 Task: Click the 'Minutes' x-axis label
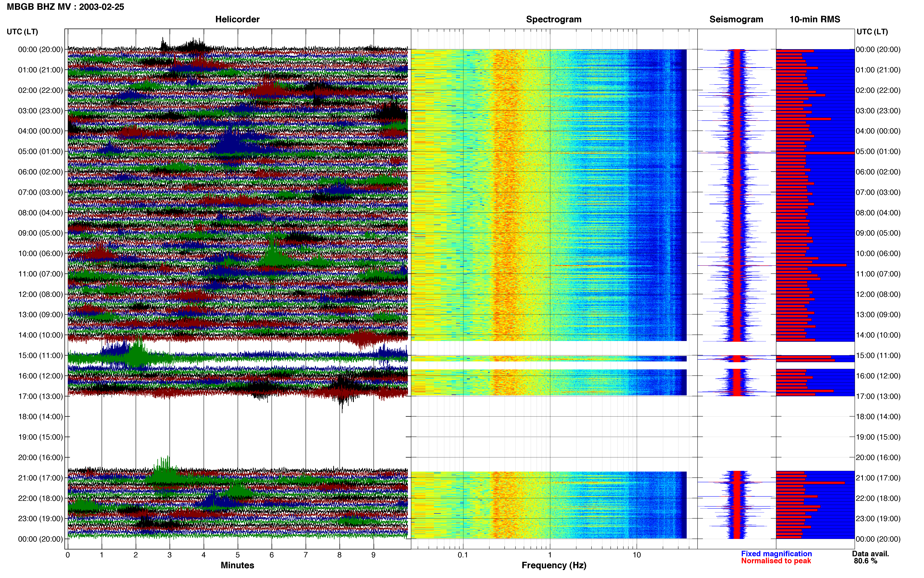point(237,565)
